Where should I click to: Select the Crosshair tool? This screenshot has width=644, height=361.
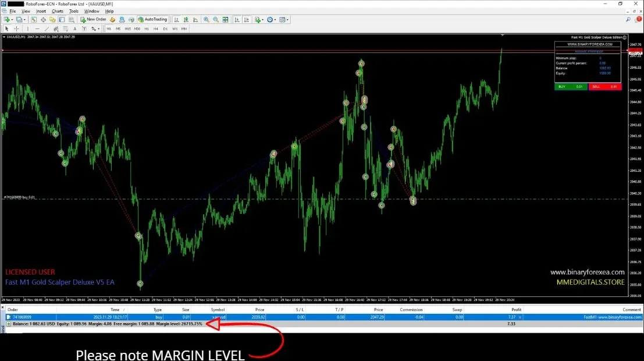point(16,29)
